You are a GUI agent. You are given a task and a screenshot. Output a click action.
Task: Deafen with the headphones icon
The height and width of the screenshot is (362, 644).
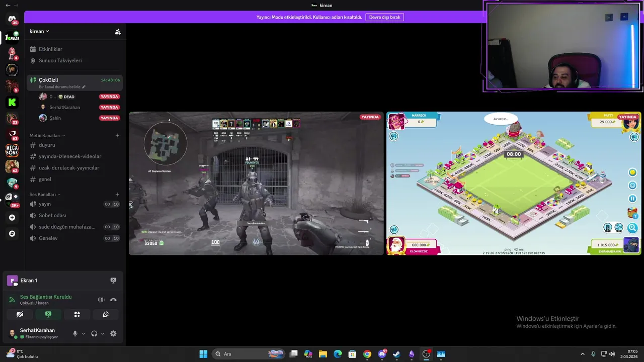94,333
